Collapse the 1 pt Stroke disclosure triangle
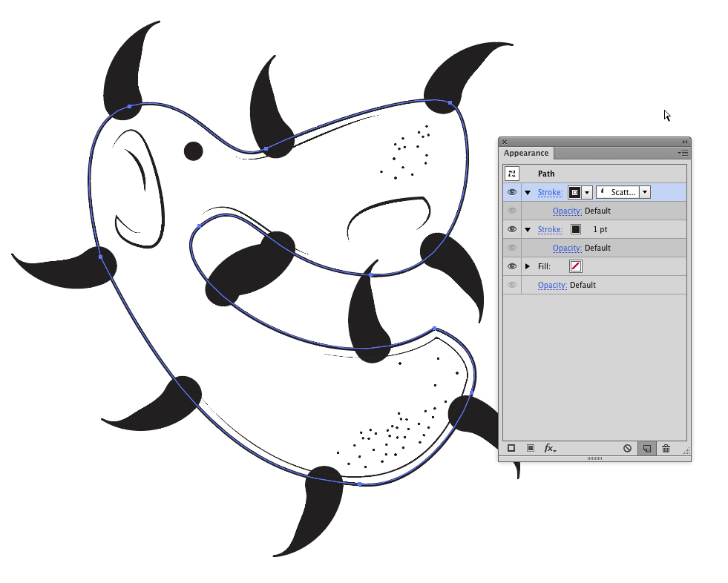 (528, 229)
